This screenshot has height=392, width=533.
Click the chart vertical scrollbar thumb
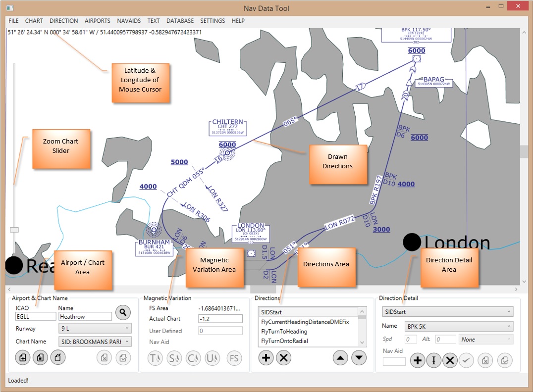pyautogui.click(x=524, y=151)
